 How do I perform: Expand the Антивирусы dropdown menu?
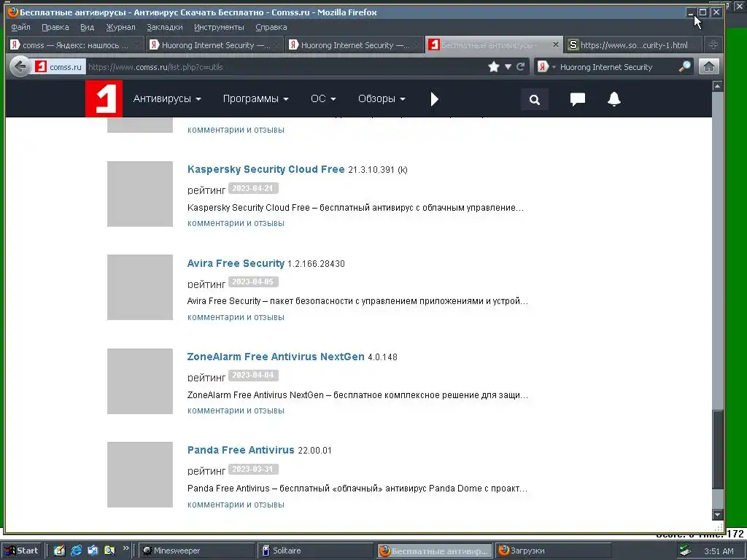167,98
